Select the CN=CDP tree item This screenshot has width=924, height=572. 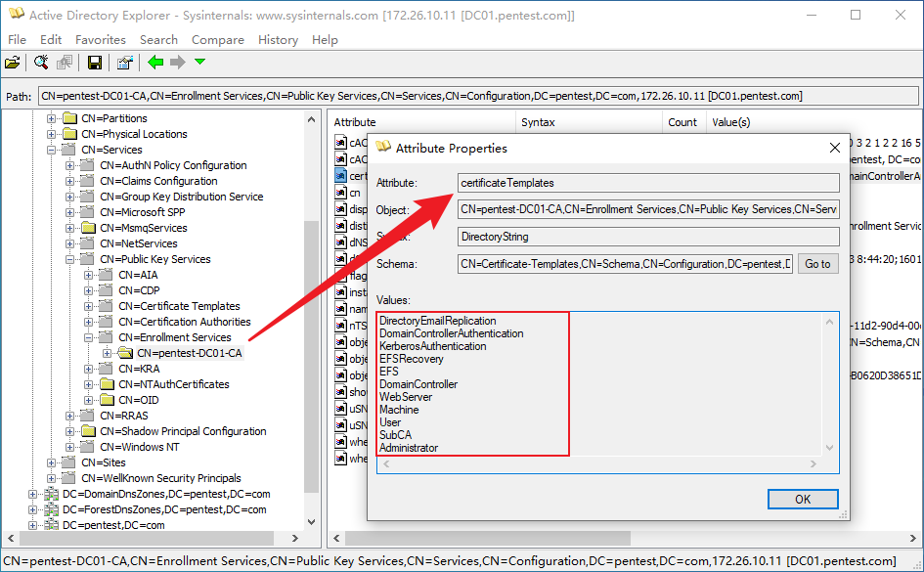tap(139, 290)
